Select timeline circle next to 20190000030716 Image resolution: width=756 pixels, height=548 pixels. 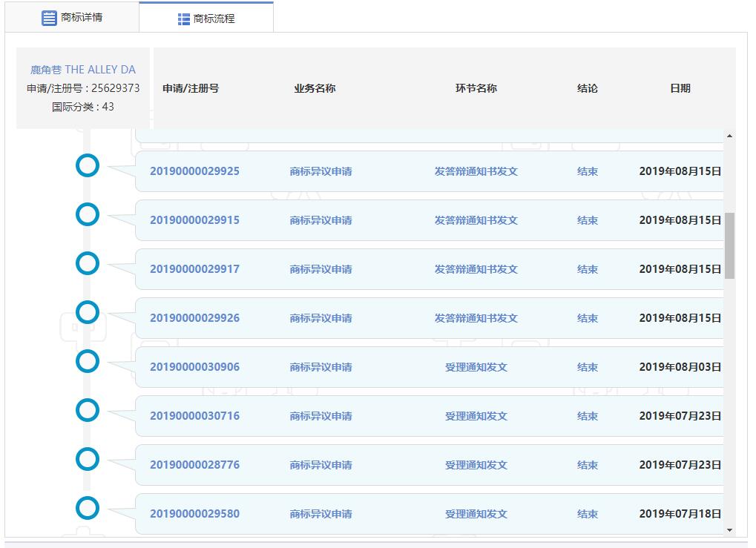click(88, 410)
